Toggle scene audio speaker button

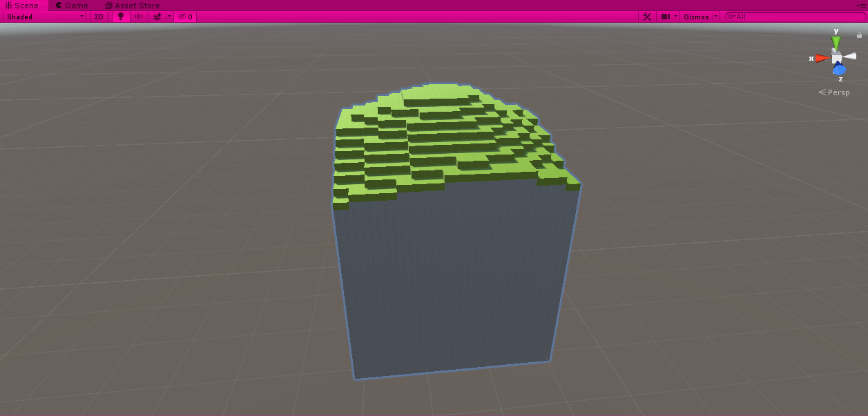pos(139,17)
